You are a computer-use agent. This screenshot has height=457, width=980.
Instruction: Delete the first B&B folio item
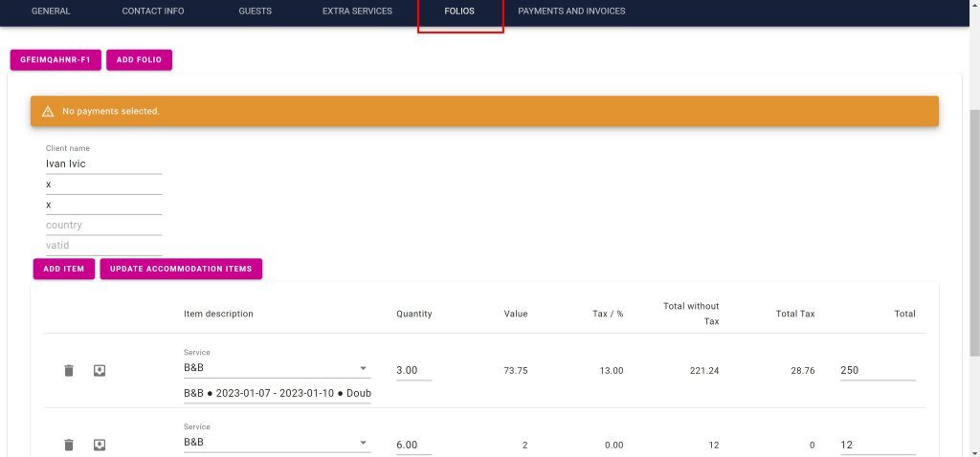pos(69,370)
